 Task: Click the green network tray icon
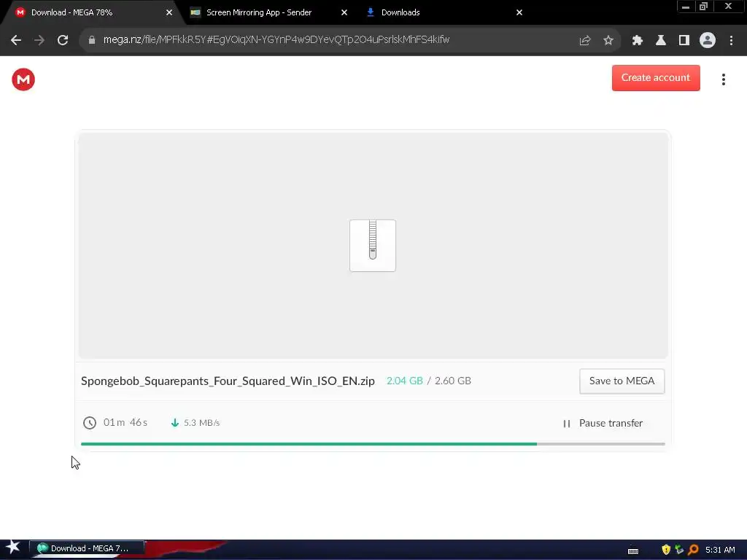[679, 550]
